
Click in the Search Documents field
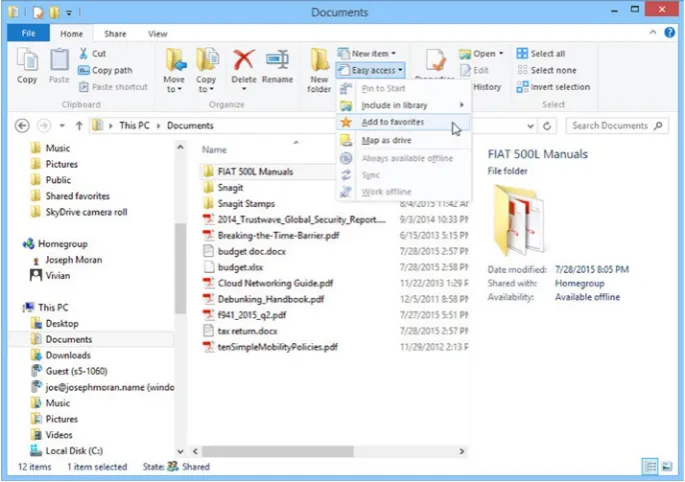point(616,126)
